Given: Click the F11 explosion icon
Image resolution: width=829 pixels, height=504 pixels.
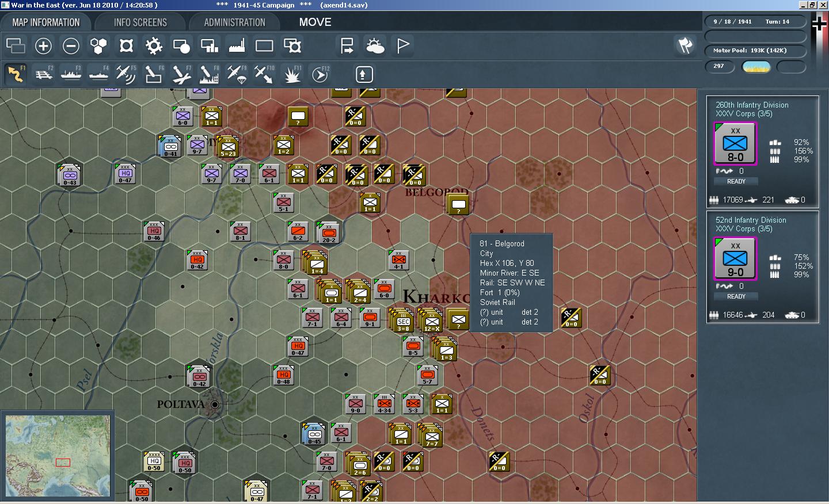Looking at the screenshot, I should tap(292, 74).
